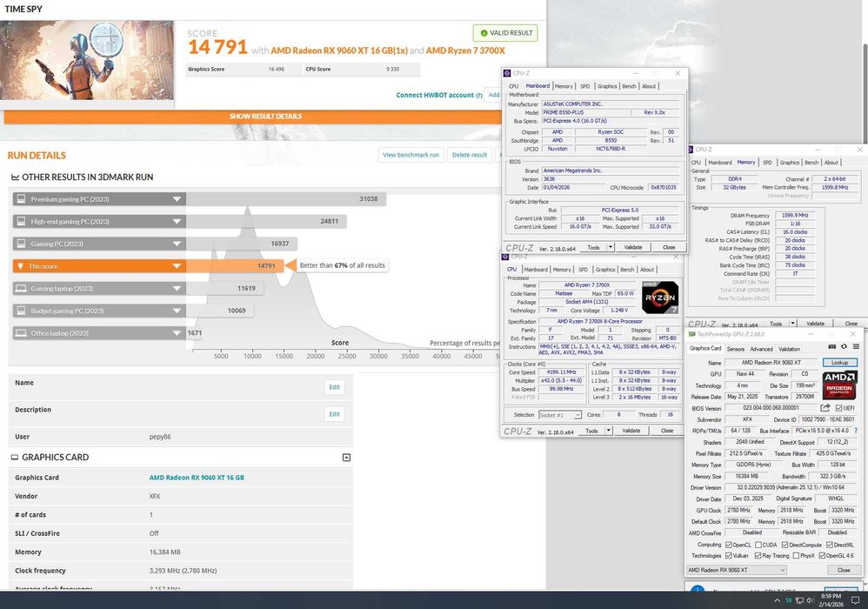Click AMD Radeon logo in GPU-Z

coord(839,385)
